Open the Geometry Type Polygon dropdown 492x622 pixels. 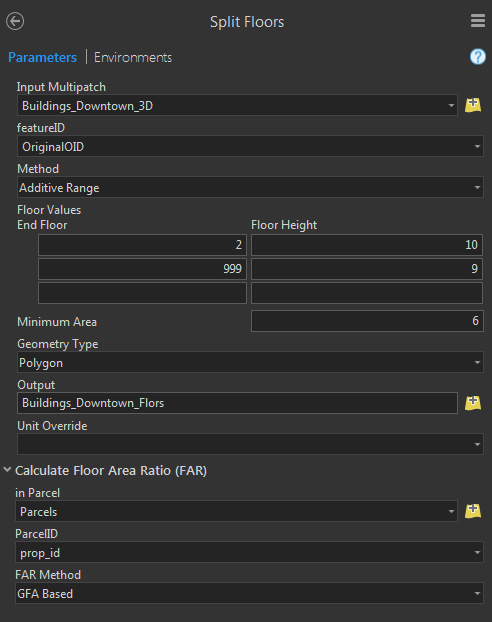click(x=250, y=362)
